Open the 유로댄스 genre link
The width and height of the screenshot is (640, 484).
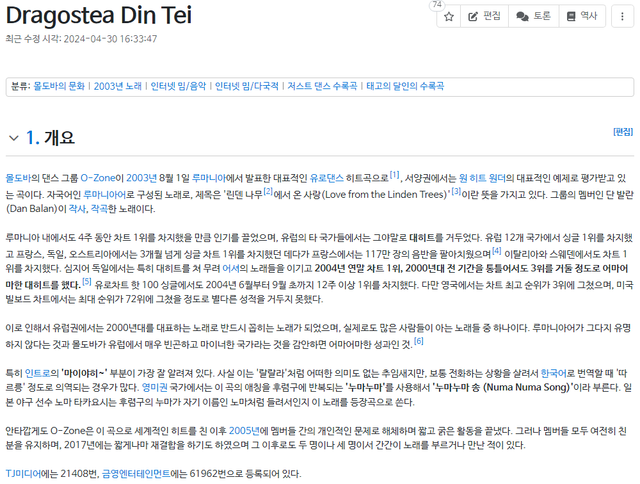tap(327, 178)
